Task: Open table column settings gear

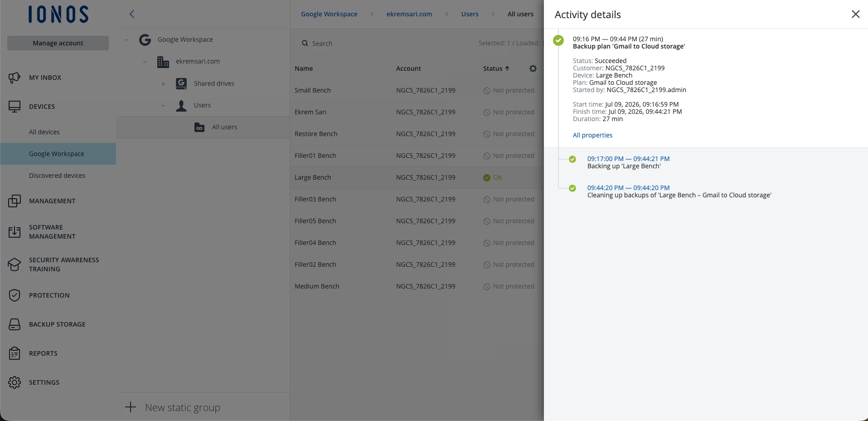Action: tap(533, 69)
